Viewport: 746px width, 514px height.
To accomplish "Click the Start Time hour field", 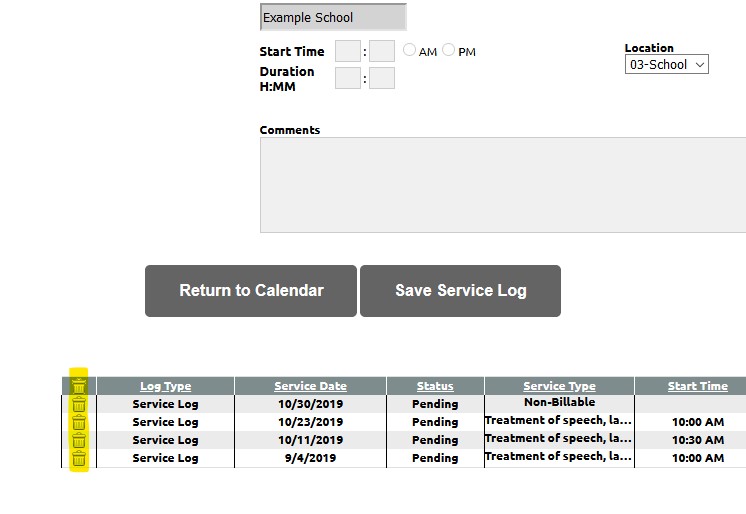I will (348, 51).
